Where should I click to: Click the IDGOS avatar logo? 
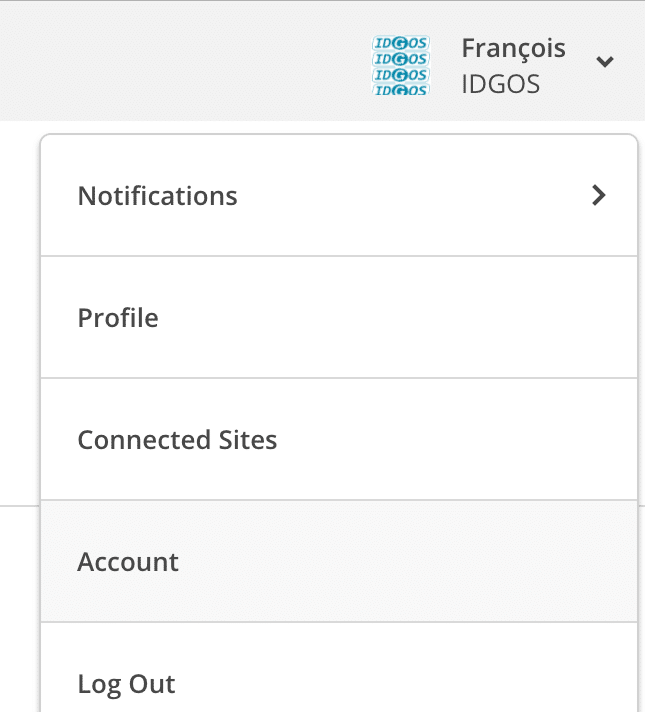tap(401, 65)
